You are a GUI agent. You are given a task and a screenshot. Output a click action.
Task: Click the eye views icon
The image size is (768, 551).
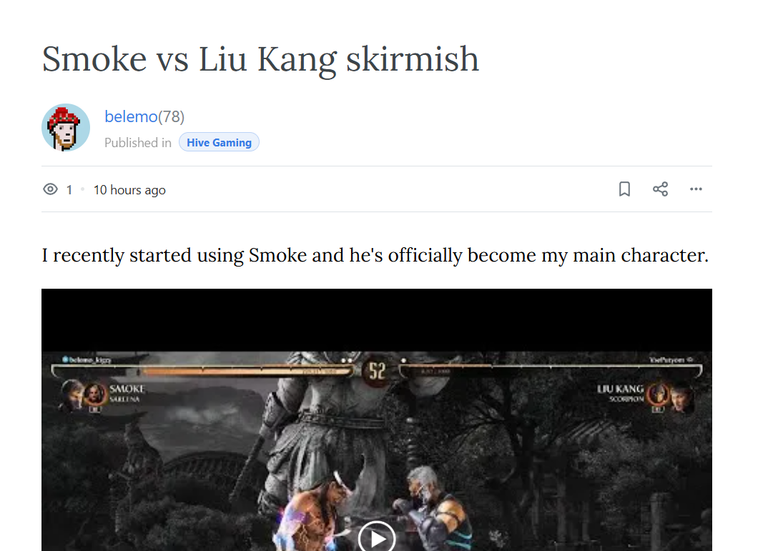tap(50, 189)
